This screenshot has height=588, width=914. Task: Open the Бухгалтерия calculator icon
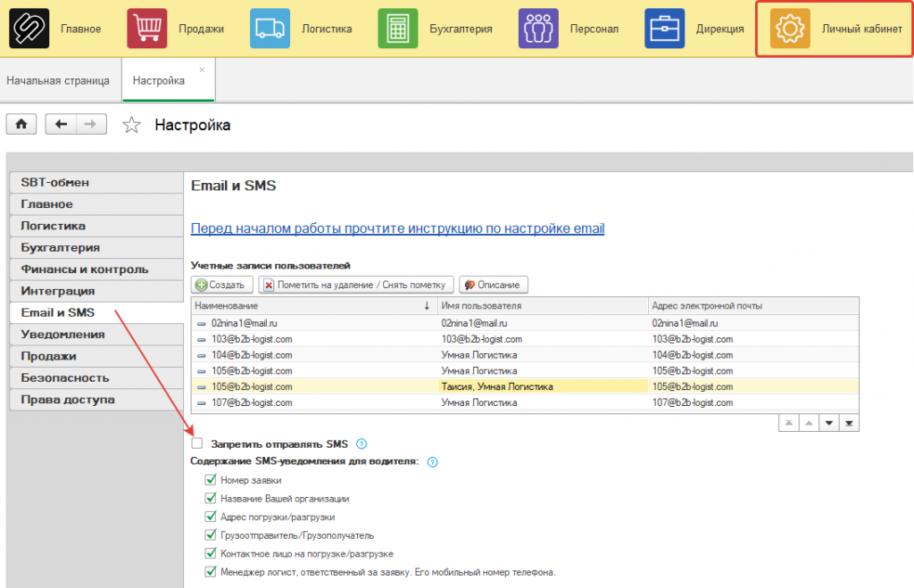397,28
